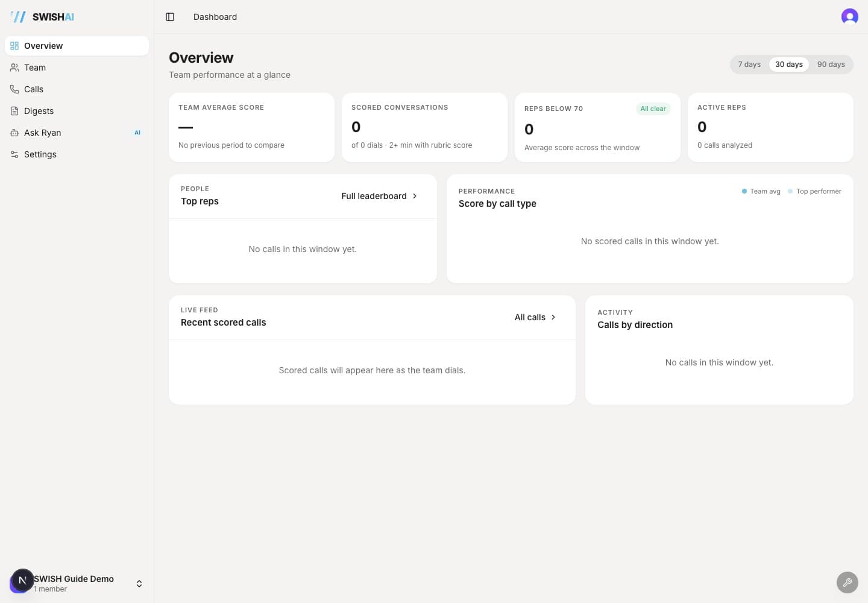
Task: Click the Score by call type heading
Action: (x=497, y=204)
